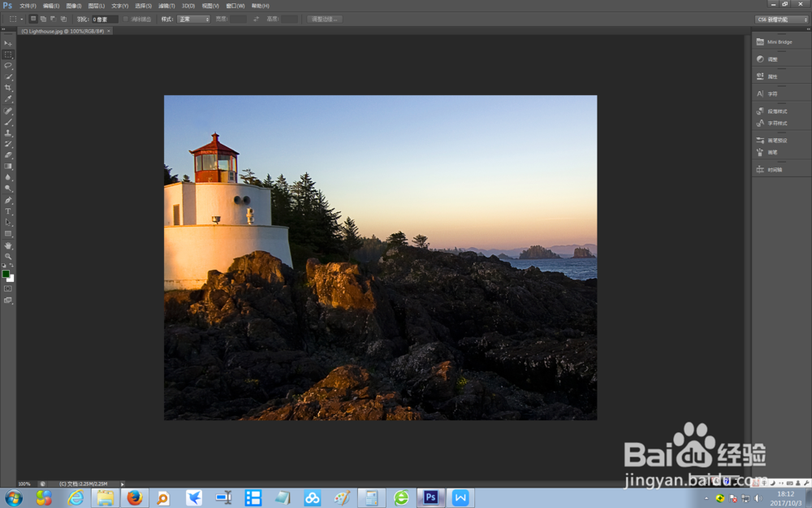Image resolution: width=812 pixels, height=508 pixels.
Task: Select the Hand tool
Action: (x=8, y=245)
